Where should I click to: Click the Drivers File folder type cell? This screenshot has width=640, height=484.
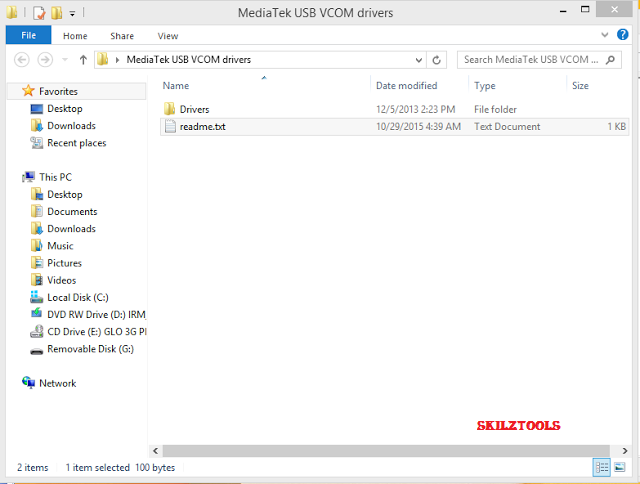[495, 109]
